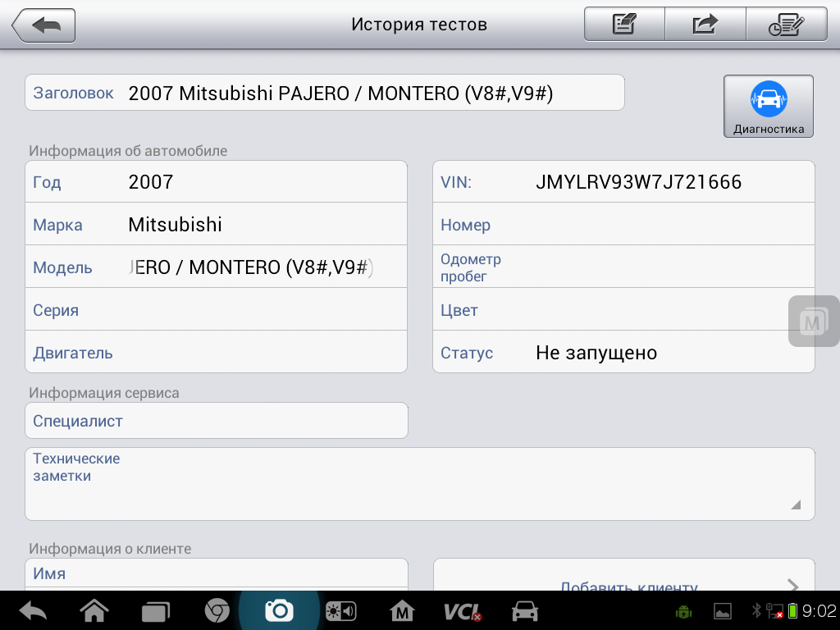Screen dimensions: 840x630
Task: Open MaxiSys M home icon
Action: [402, 611]
